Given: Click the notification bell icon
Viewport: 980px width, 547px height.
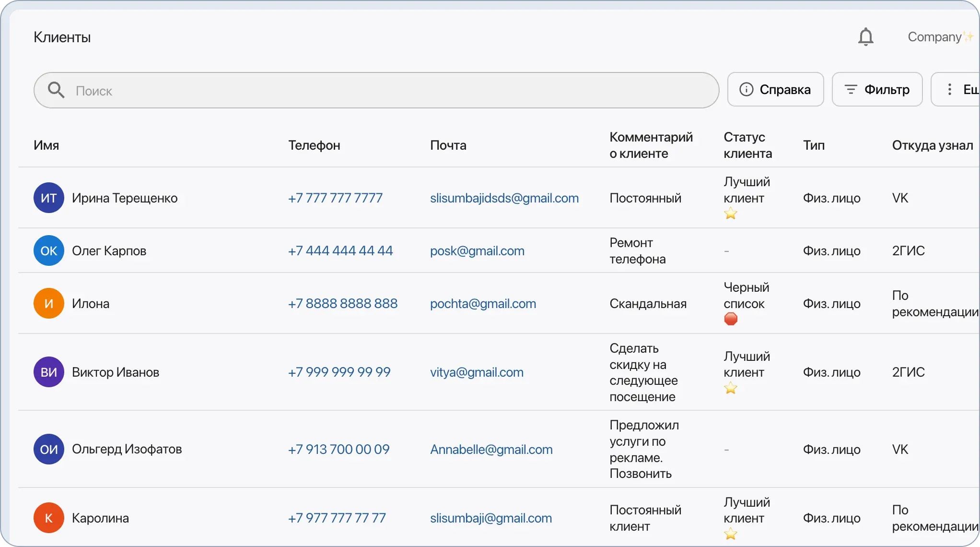Looking at the screenshot, I should click(866, 37).
